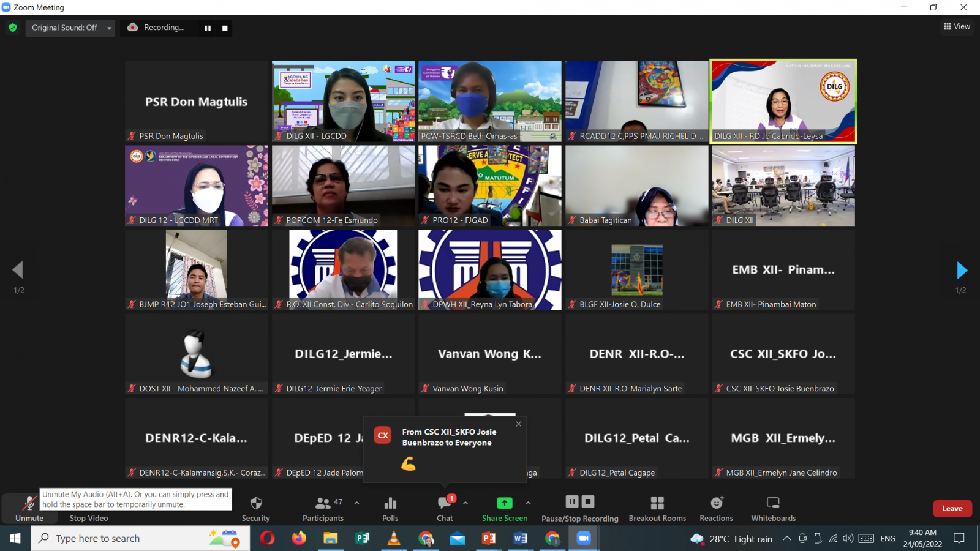Click the taskbar search box
The image size is (980, 551).
(x=140, y=538)
